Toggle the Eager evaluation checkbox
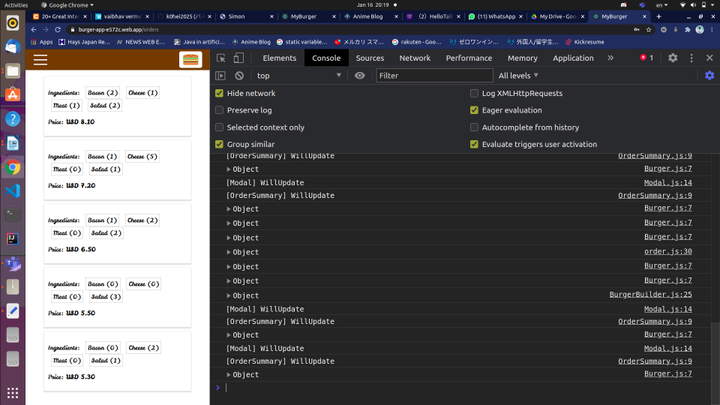This screenshot has height=405, width=720. 474,110
